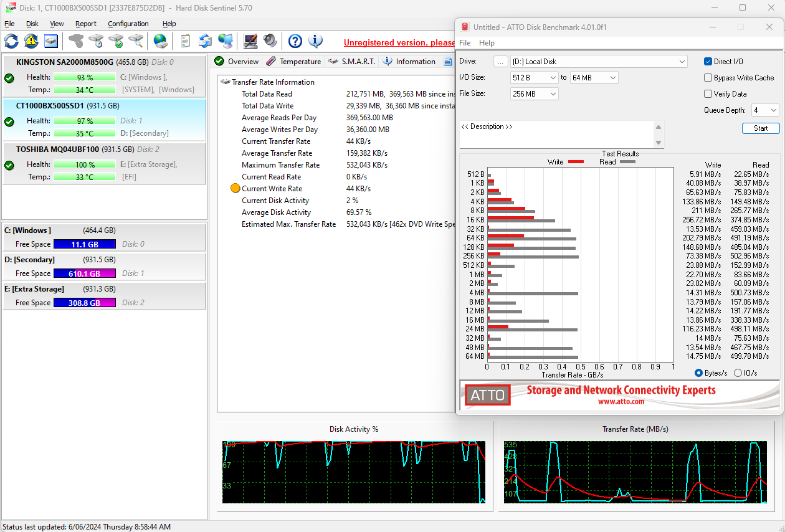The width and height of the screenshot is (785, 532).
Task: Click the orange circle beside Current Write Rate
Action: point(235,188)
